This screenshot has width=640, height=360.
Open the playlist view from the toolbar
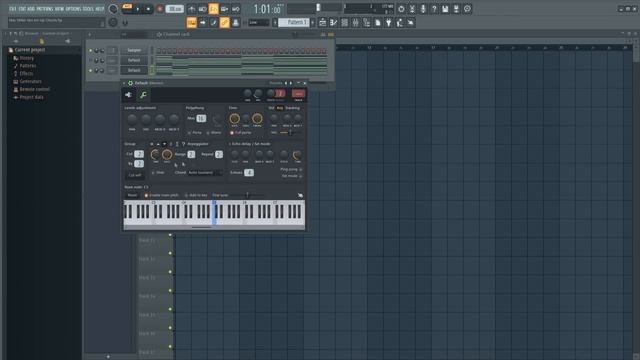(x=322, y=23)
